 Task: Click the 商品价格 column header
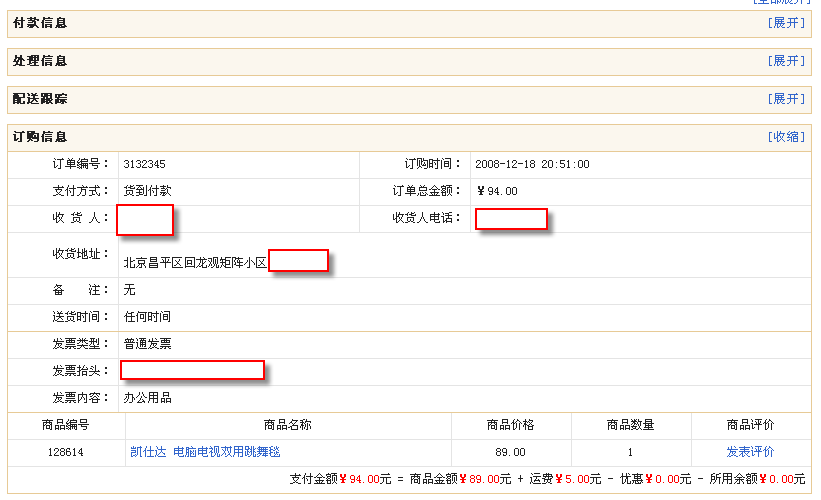[510, 425]
